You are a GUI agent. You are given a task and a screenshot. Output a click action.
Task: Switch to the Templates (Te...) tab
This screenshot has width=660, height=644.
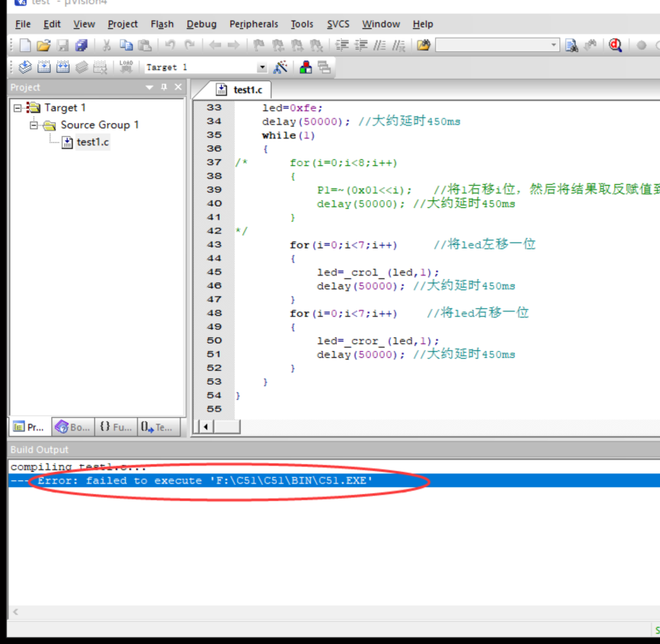(158, 428)
